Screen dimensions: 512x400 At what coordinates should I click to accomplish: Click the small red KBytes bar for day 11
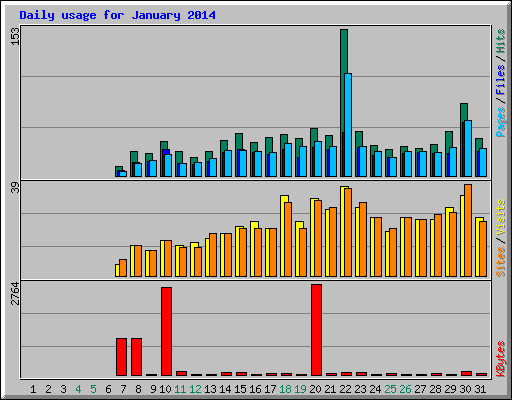tap(181, 373)
